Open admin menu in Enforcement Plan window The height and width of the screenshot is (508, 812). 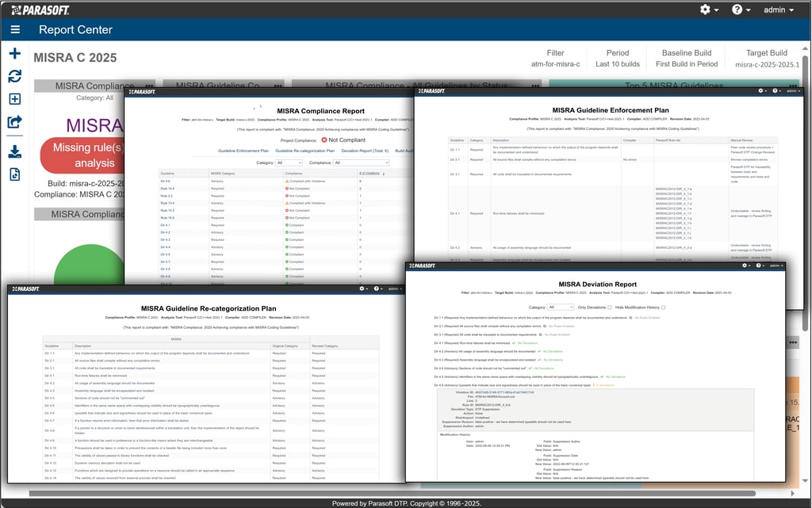793,90
